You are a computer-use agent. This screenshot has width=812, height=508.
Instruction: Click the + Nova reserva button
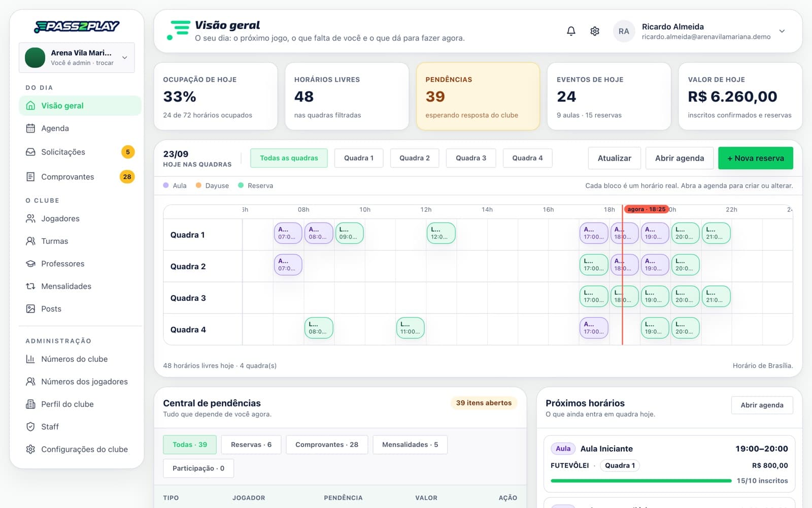(x=756, y=158)
